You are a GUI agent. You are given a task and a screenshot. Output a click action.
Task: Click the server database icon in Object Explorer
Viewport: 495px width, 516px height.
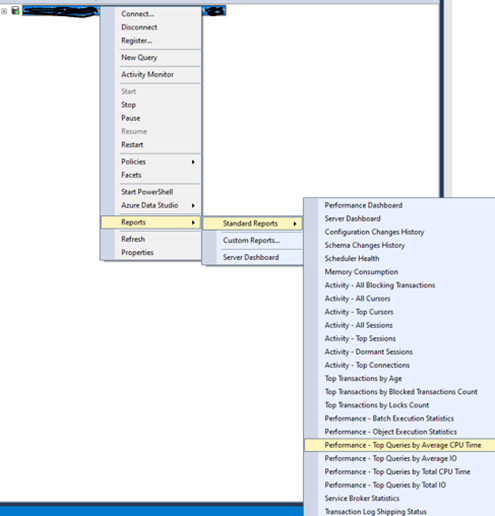15,10
